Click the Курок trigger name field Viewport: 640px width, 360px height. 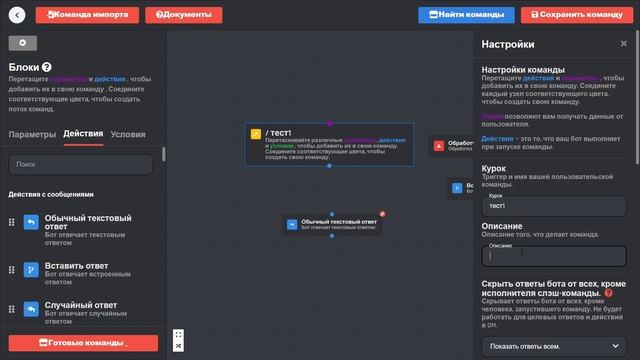[x=554, y=206]
